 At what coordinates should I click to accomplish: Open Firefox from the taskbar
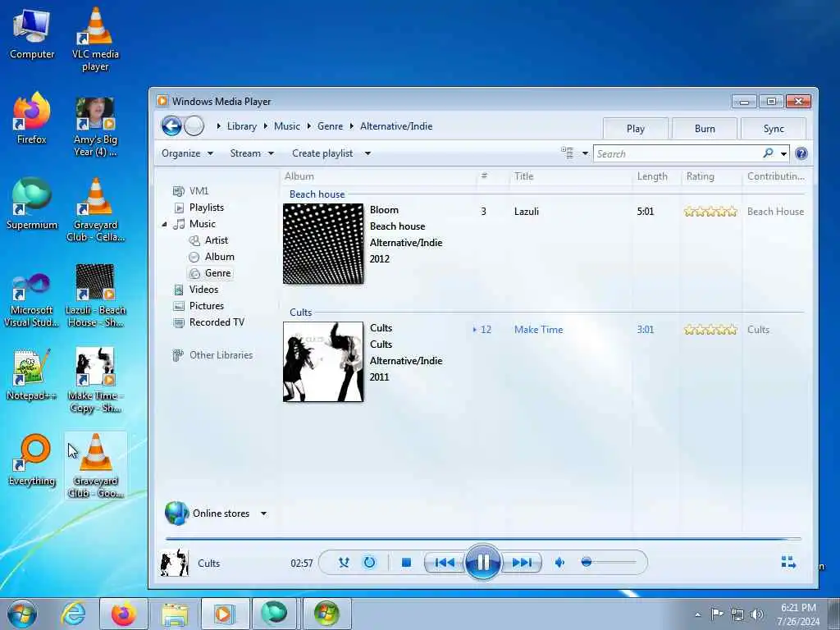pos(124,614)
